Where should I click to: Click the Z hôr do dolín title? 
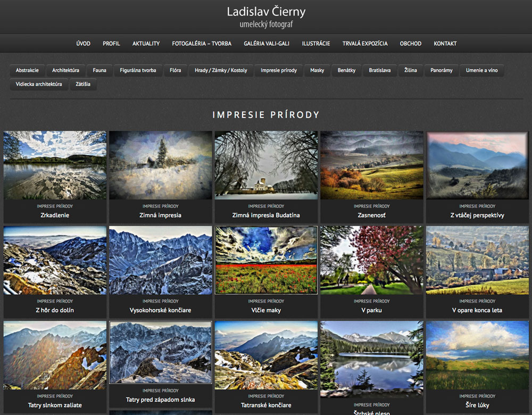pos(55,310)
